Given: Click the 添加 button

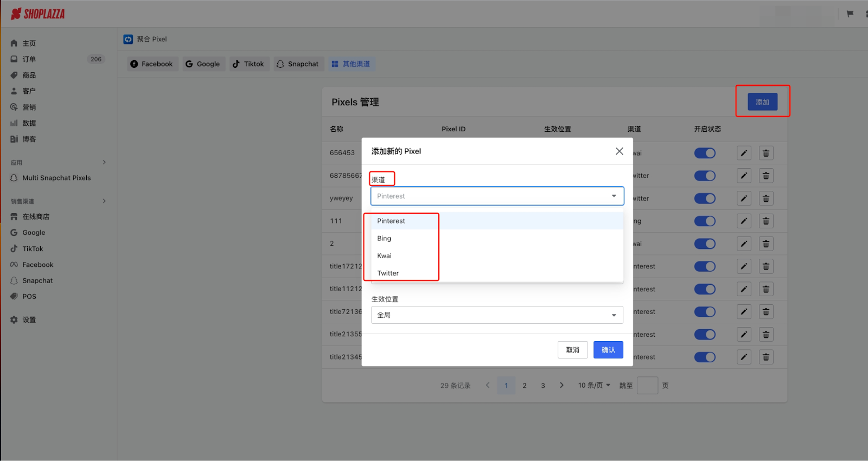Looking at the screenshot, I should tap(762, 102).
